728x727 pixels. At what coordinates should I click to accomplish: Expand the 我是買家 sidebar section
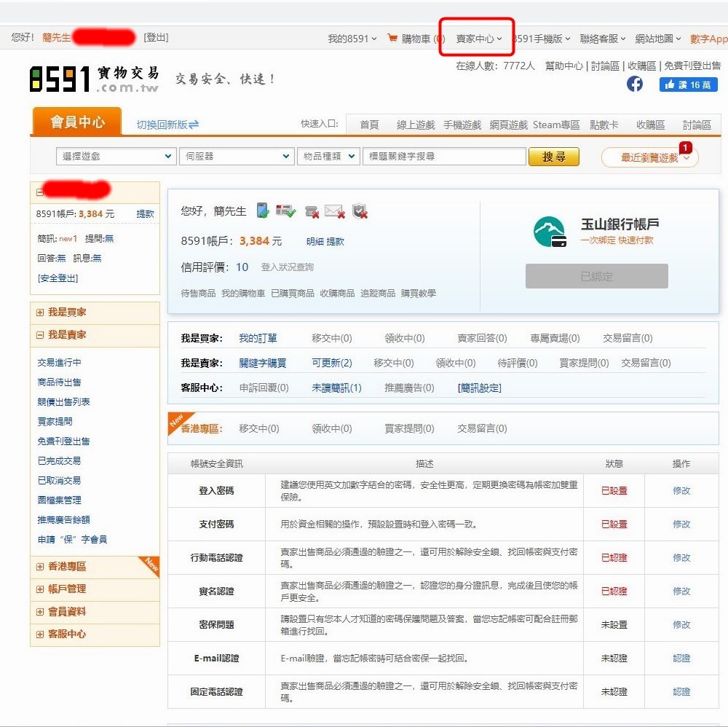click(x=67, y=313)
